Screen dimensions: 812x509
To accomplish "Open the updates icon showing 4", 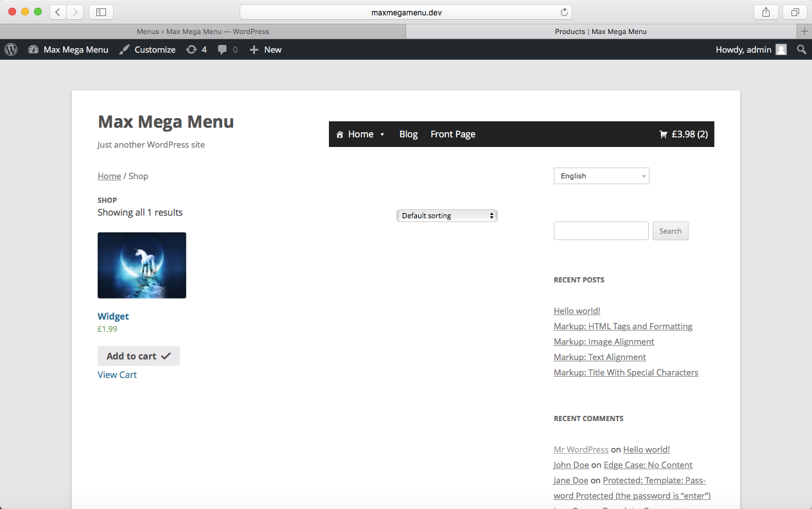I will click(x=191, y=49).
